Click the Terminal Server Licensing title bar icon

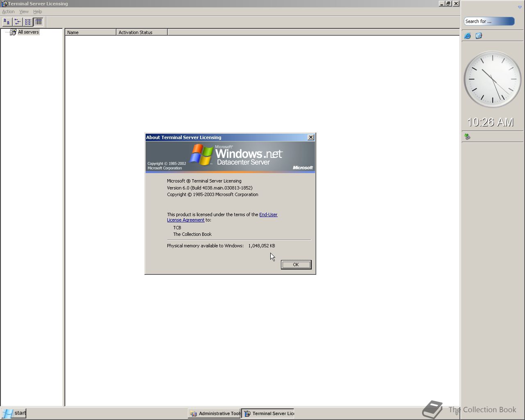coord(4,4)
